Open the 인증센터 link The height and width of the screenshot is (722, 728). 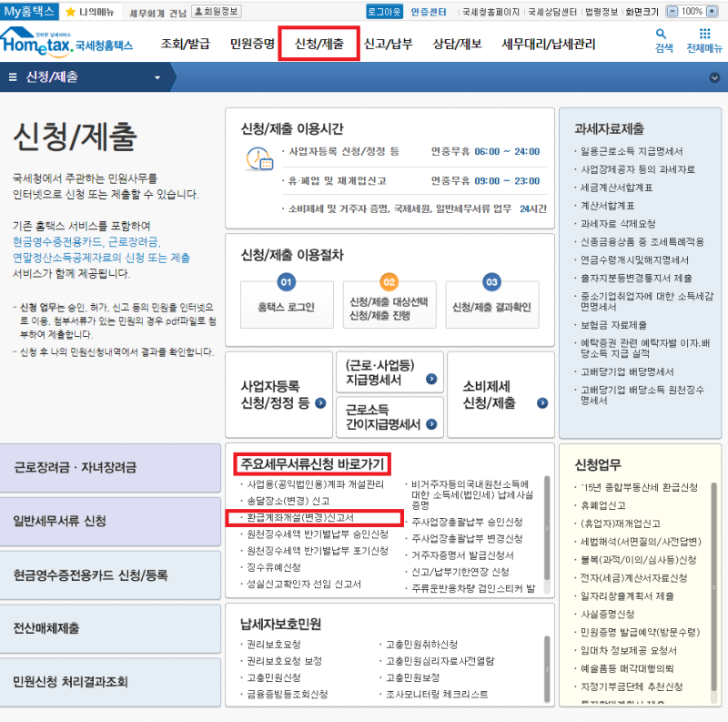pyautogui.click(x=428, y=12)
